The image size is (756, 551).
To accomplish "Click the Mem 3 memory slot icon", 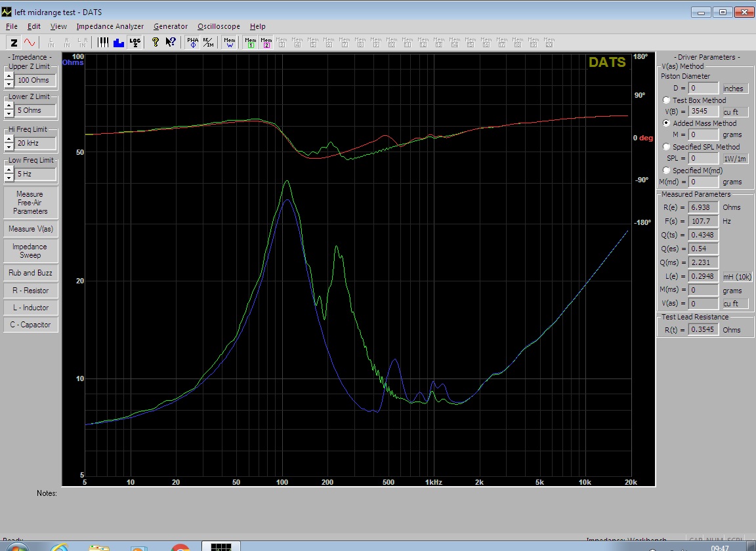I will click(x=282, y=43).
